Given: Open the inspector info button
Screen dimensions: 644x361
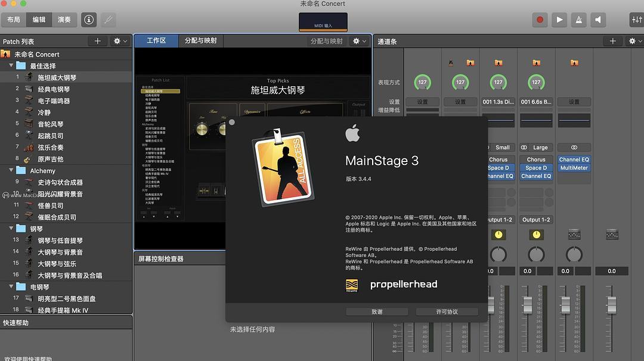Looking at the screenshot, I should coord(89,20).
